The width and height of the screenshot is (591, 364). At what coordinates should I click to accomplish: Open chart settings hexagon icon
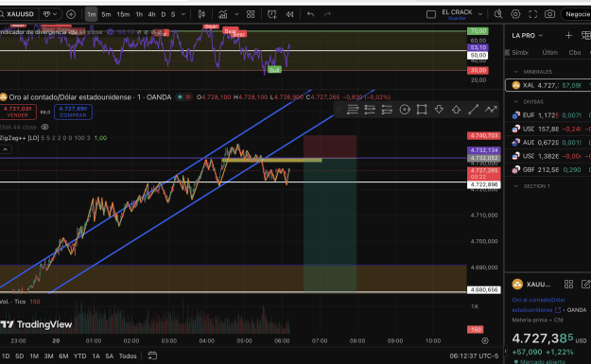coord(515,14)
